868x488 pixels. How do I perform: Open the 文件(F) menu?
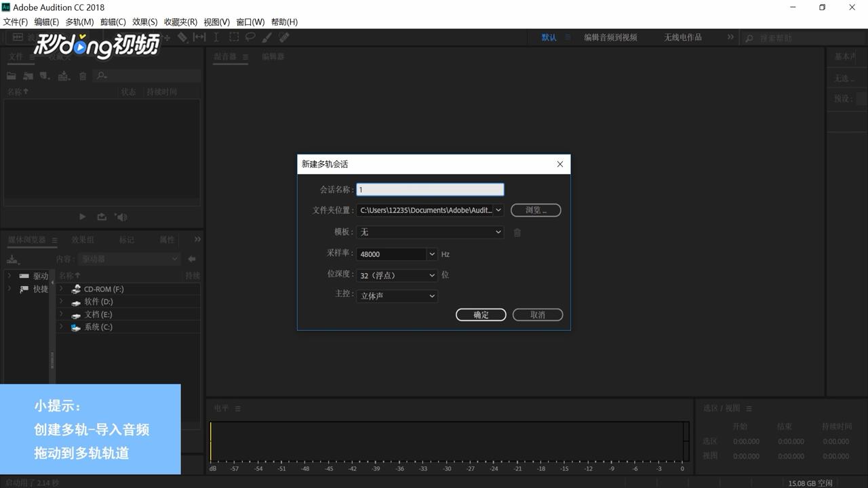click(16, 22)
